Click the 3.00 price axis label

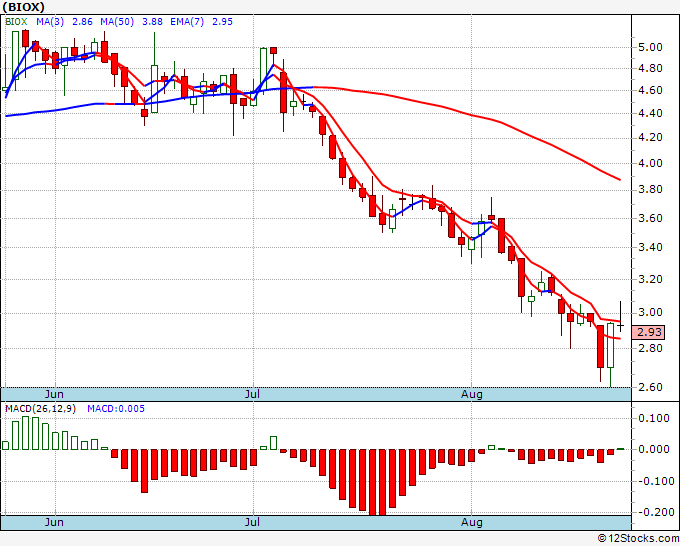pyautogui.click(x=650, y=312)
